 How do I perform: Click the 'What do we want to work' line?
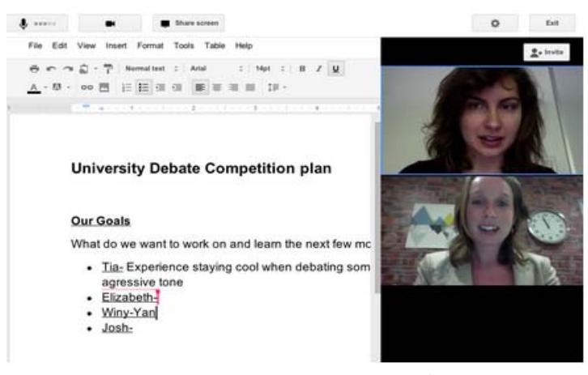tap(221, 244)
